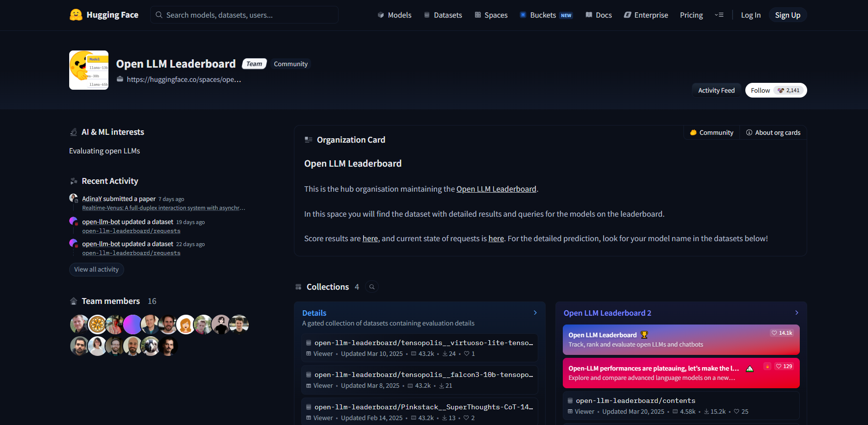The image size is (868, 425).
Task: Open the Pricing page link
Action: 691,15
